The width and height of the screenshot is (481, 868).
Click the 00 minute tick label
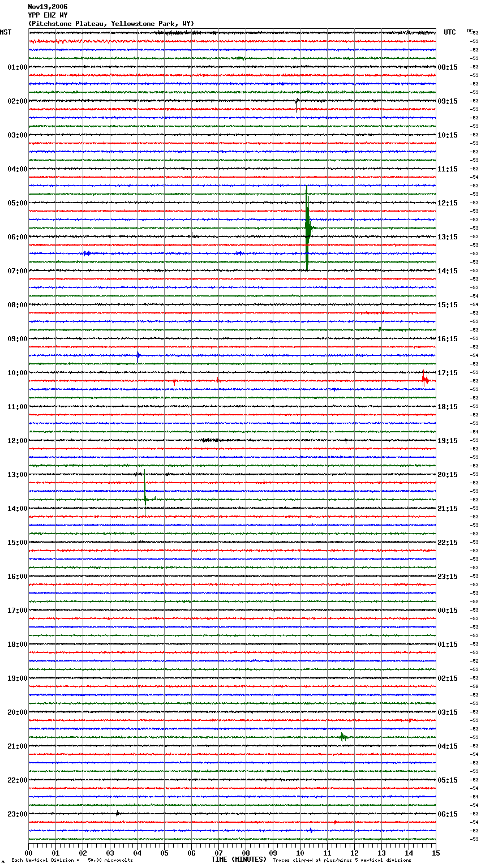tap(28, 853)
